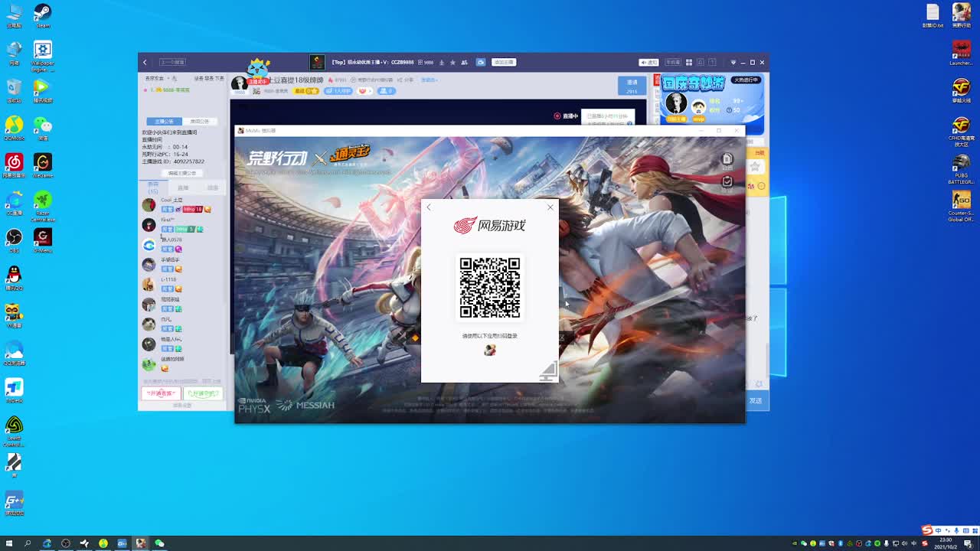Image resolution: width=980 pixels, height=551 pixels.
Task: Click the blue follow button showing 2915
Action: (632, 86)
